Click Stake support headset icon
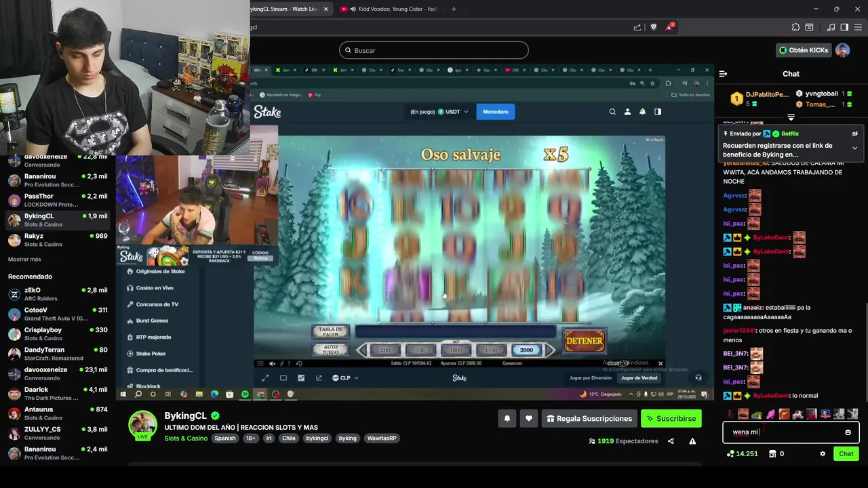This screenshot has width=868, height=488. click(x=698, y=378)
